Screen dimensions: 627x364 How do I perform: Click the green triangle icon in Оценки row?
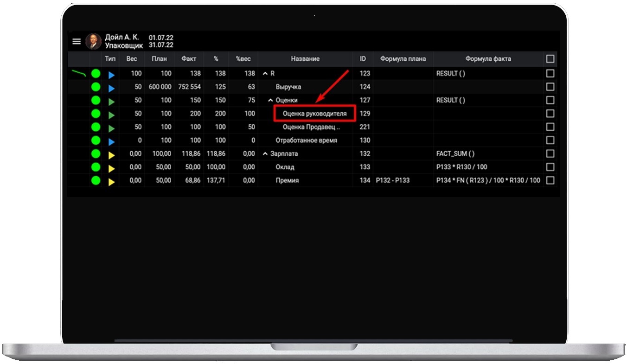pyautogui.click(x=111, y=101)
